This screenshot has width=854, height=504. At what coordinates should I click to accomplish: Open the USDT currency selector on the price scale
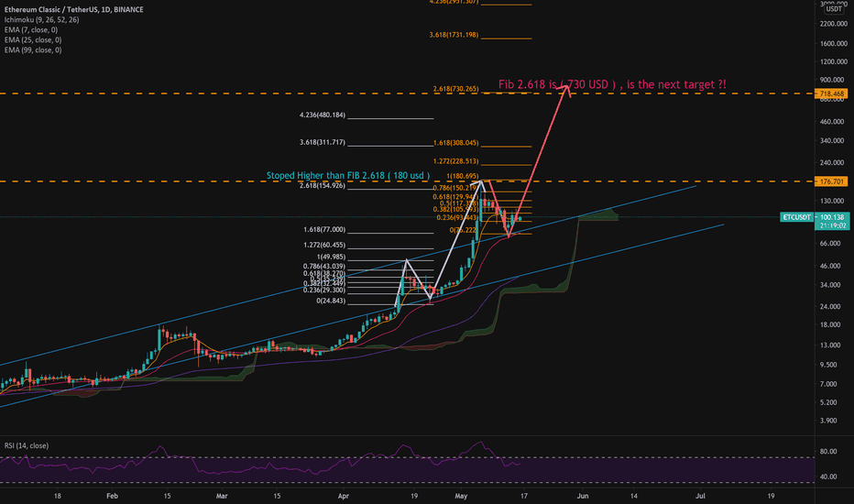pos(833,9)
